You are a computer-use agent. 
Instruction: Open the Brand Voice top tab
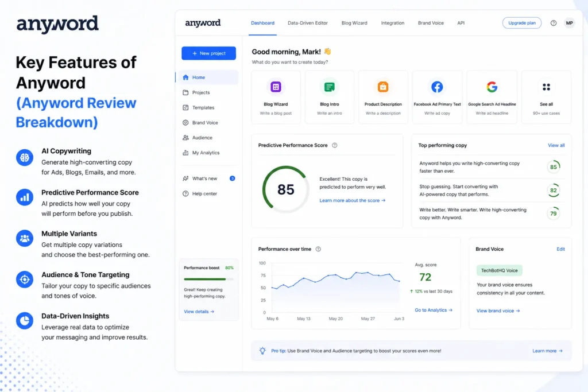(431, 23)
